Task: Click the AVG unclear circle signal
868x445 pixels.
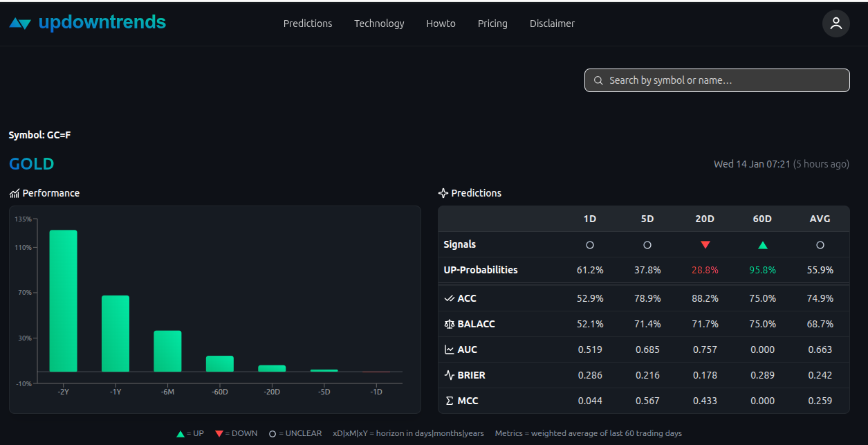Action: (x=820, y=245)
